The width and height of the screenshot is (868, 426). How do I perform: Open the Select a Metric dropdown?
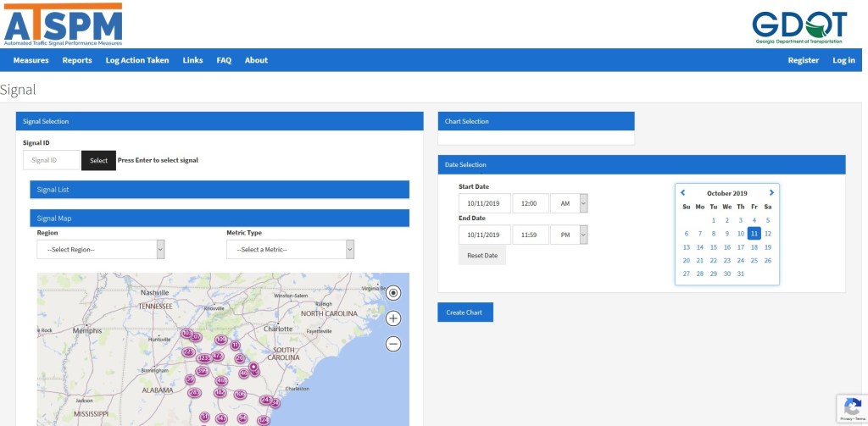tap(290, 249)
